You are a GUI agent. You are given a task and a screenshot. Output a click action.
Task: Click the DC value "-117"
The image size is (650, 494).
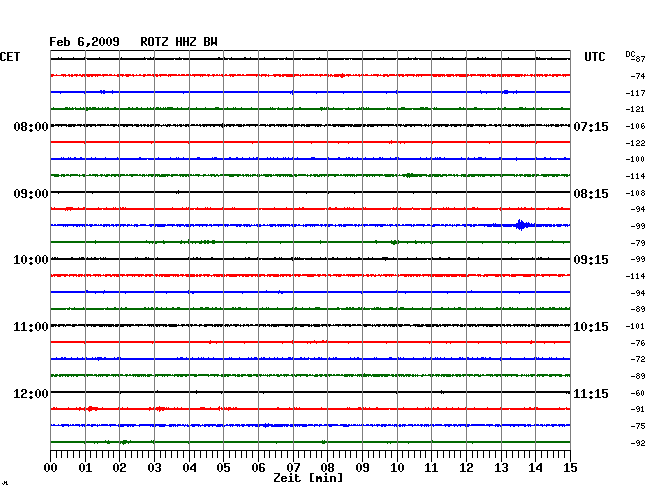(635, 93)
